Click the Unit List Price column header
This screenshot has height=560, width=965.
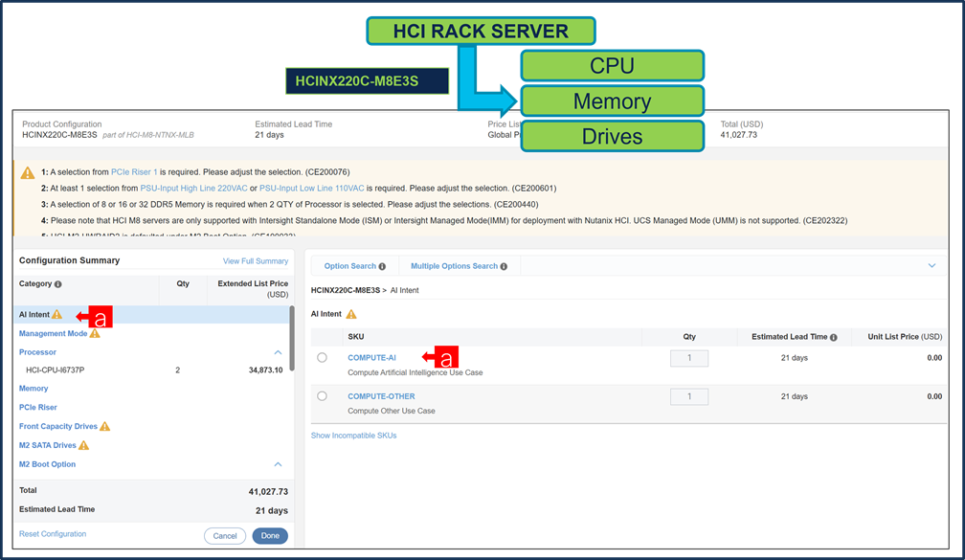(905, 337)
